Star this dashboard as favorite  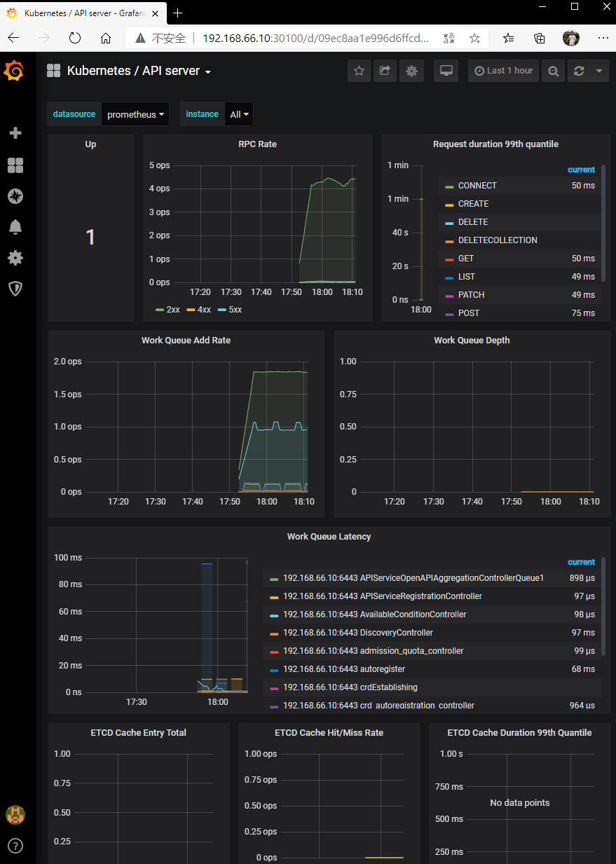click(x=359, y=71)
